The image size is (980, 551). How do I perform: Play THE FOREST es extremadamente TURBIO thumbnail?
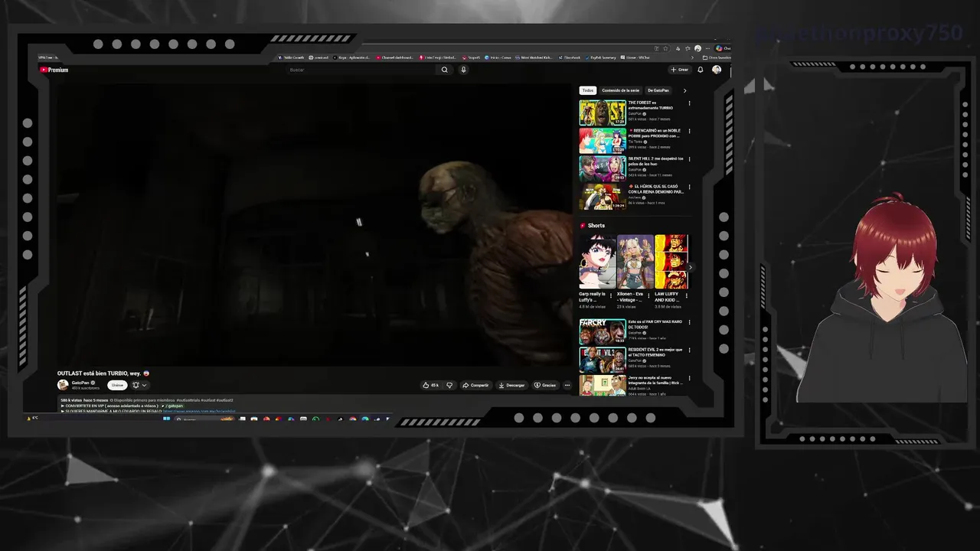(603, 112)
